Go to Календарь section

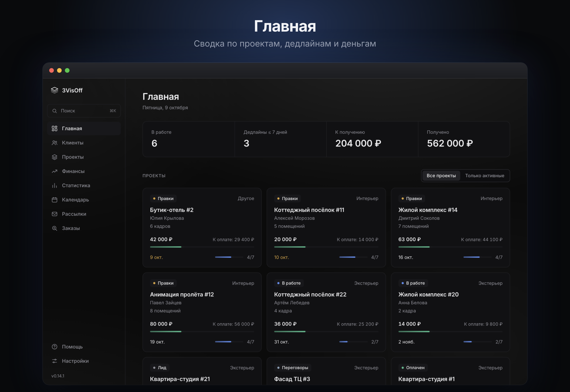click(84, 200)
